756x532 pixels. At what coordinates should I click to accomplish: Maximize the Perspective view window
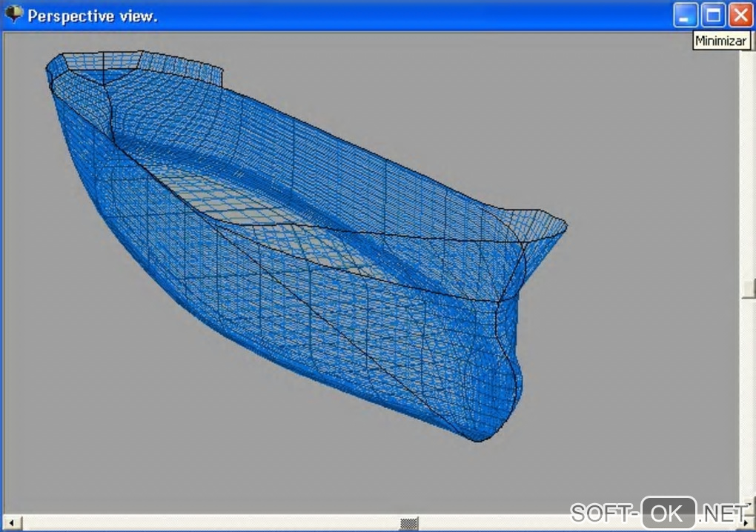click(x=713, y=15)
